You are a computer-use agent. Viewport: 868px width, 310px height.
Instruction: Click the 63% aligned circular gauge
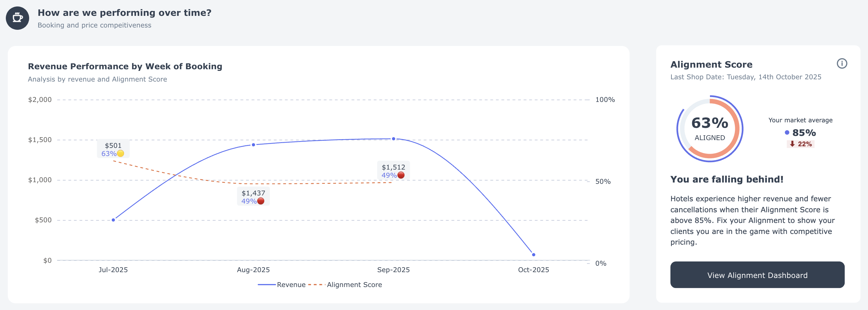[x=710, y=128]
